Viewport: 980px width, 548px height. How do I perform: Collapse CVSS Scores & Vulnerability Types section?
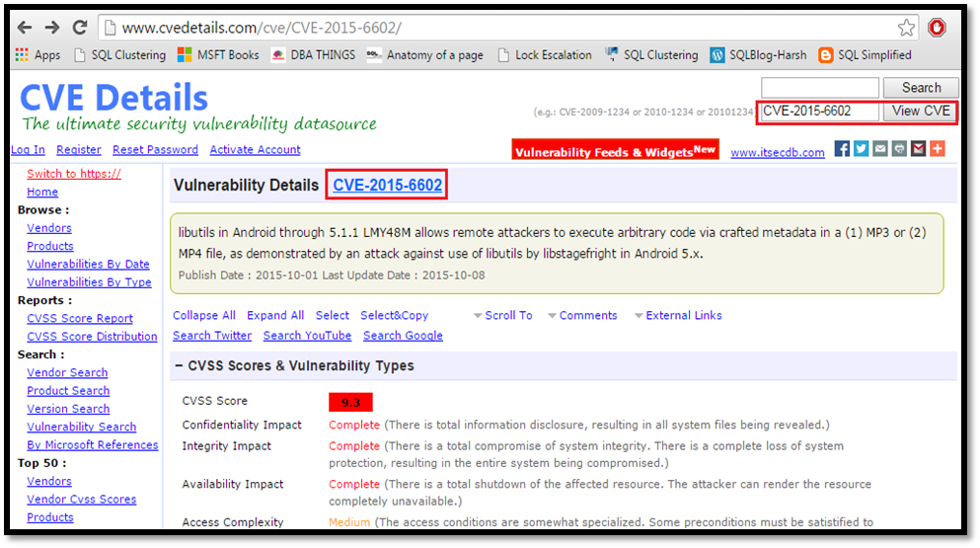[179, 365]
